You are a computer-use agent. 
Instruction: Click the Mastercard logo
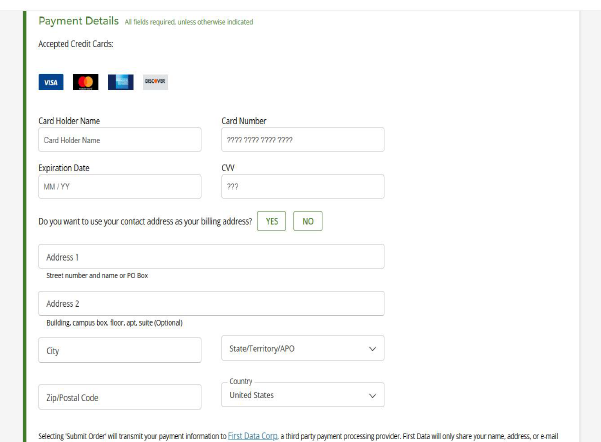tap(85, 82)
